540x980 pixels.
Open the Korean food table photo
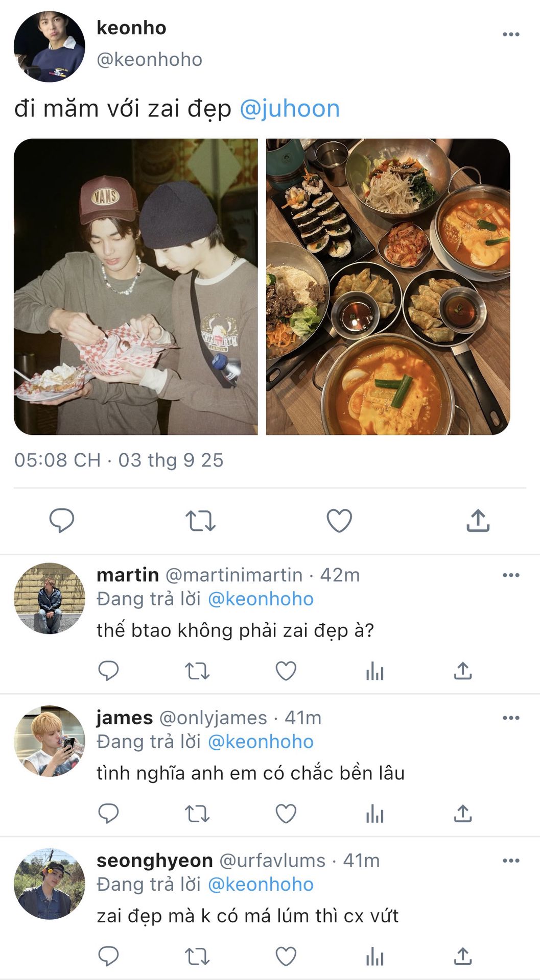[388, 287]
